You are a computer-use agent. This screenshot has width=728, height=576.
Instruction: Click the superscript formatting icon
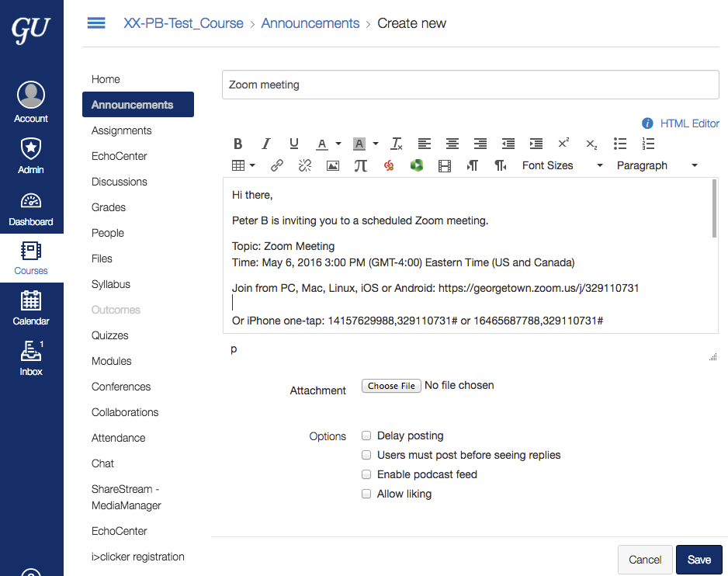click(563, 144)
